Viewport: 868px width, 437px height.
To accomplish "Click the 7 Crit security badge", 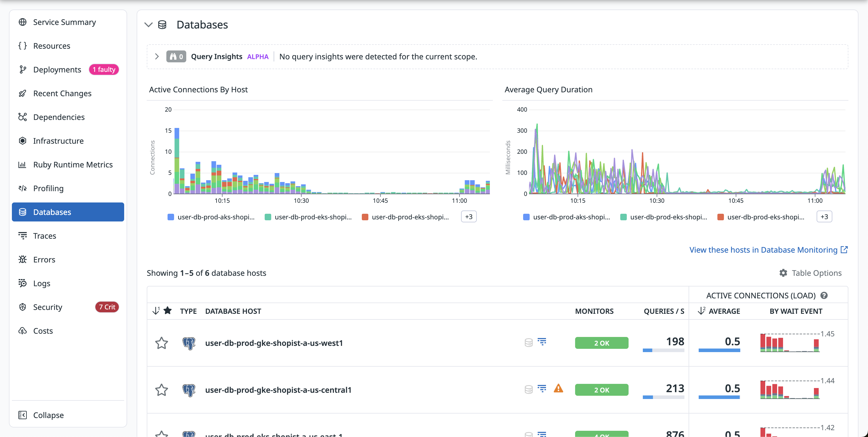I will tap(107, 307).
